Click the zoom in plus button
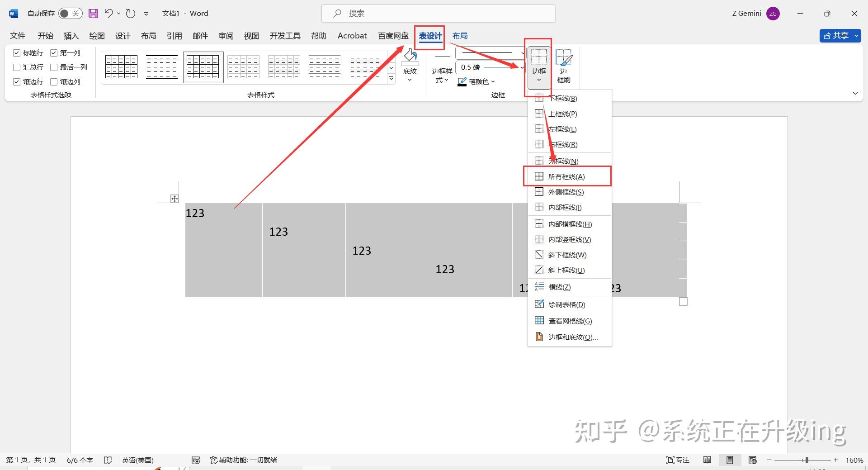868x470 pixels. [836, 460]
